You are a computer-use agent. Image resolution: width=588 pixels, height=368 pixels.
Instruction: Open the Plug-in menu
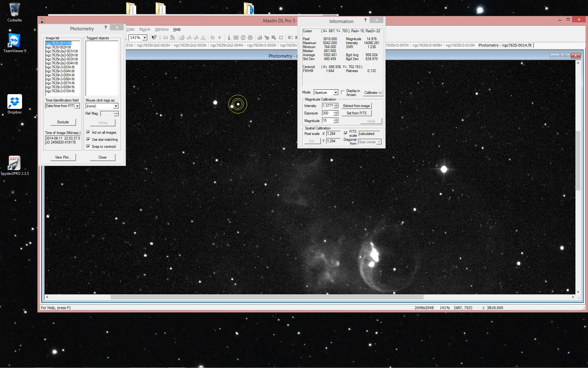145,29
